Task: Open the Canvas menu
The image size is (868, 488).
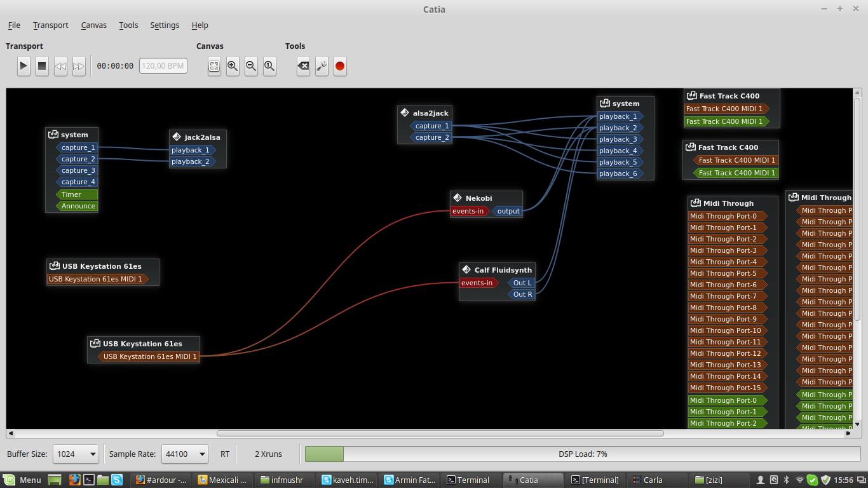Action: pos(93,25)
